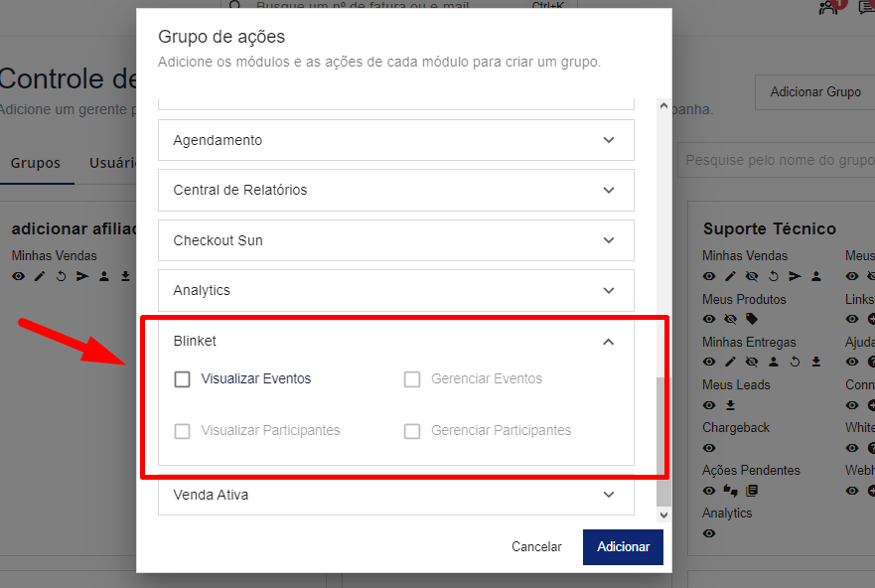Click the pencil icon under Suporte Técnico Minhas Vendas
The image size is (875, 588).
pos(730,276)
